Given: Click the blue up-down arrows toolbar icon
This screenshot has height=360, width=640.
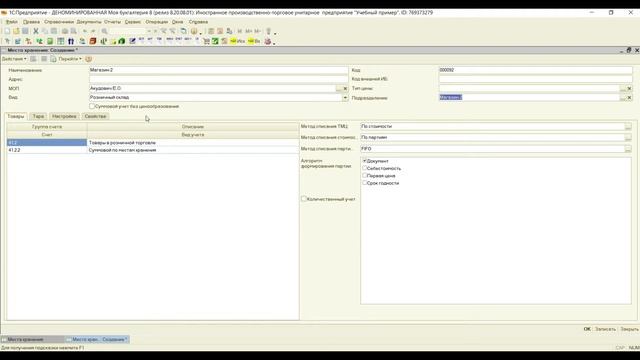Looking at the screenshot, I should pos(71,41).
